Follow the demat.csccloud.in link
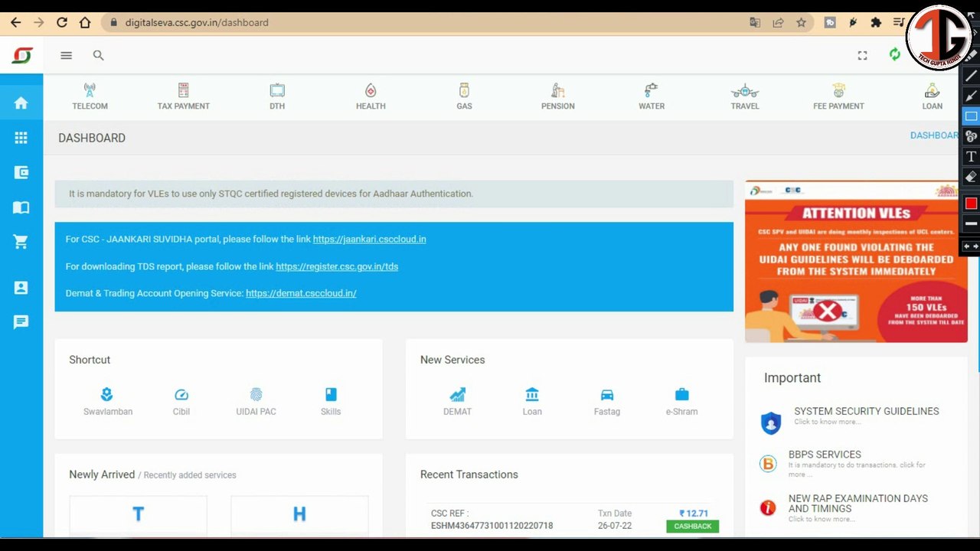 (301, 293)
